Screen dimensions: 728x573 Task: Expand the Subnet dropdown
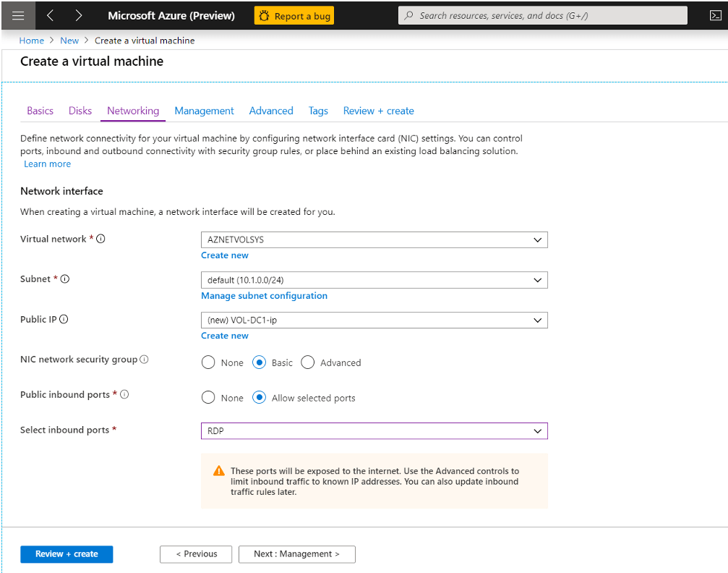(x=374, y=280)
